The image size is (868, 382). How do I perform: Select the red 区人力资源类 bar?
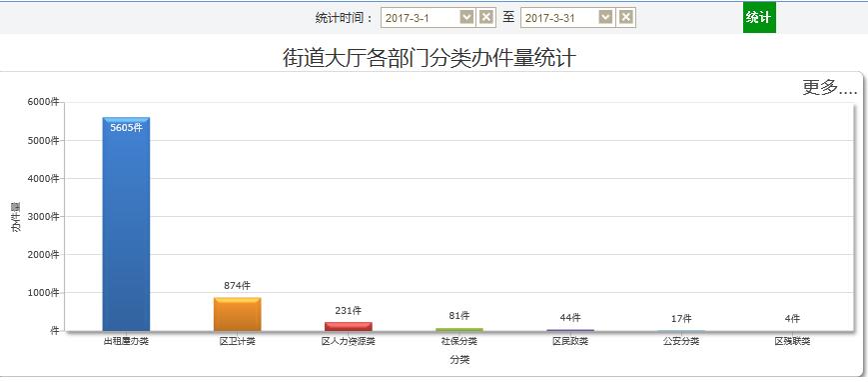(349, 327)
